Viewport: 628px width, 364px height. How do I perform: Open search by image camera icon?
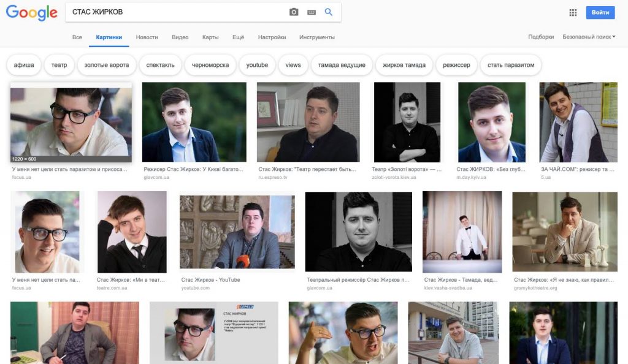pos(294,12)
